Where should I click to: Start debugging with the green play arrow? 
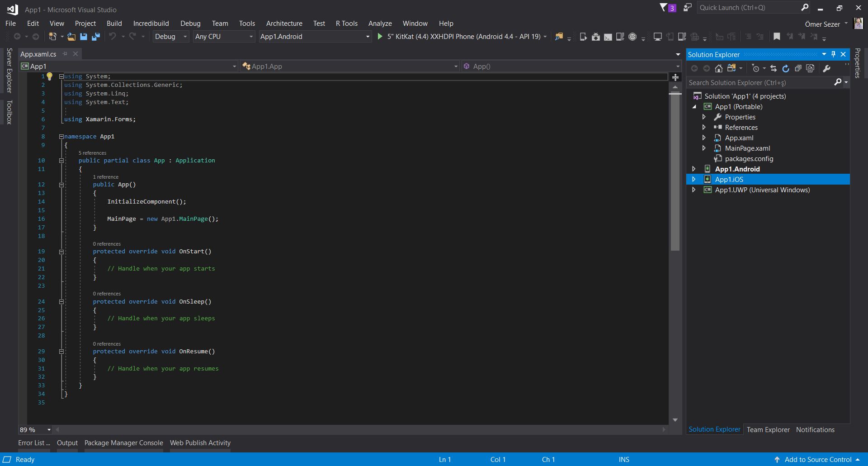380,36
